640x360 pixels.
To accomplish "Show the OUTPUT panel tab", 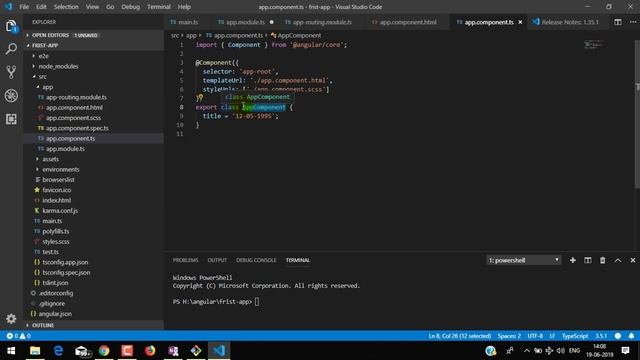I will (x=217, y=260).
